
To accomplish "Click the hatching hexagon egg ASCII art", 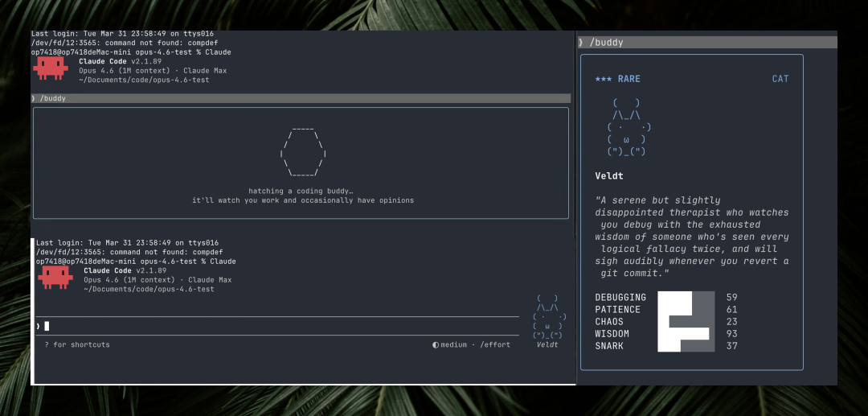I will [x=302, y=151].
